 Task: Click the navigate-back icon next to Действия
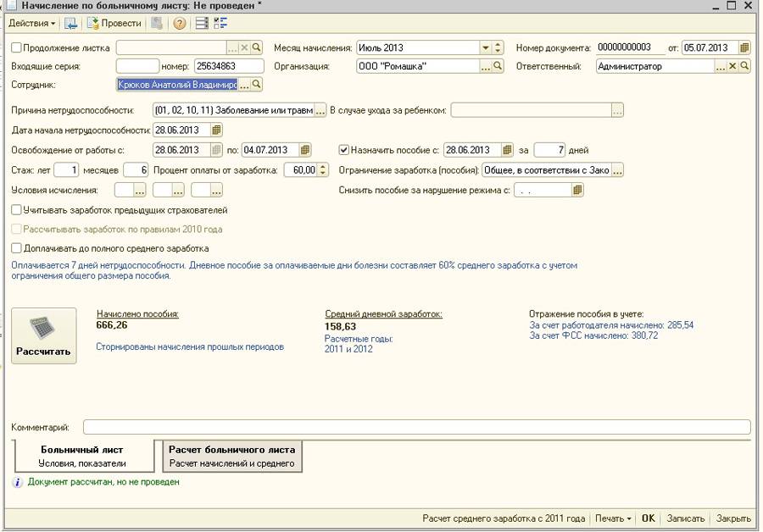point(71,24)
